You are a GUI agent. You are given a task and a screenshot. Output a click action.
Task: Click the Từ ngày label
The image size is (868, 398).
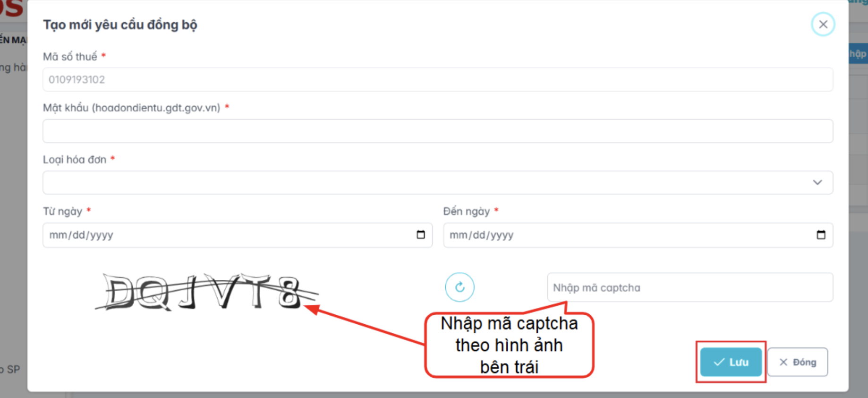(62, 211)
